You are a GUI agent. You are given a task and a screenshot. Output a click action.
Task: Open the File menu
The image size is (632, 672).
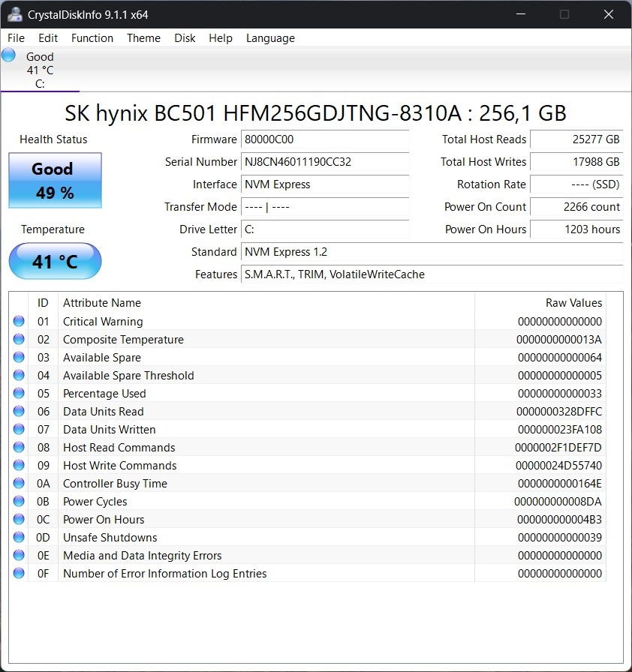point(16,38)
